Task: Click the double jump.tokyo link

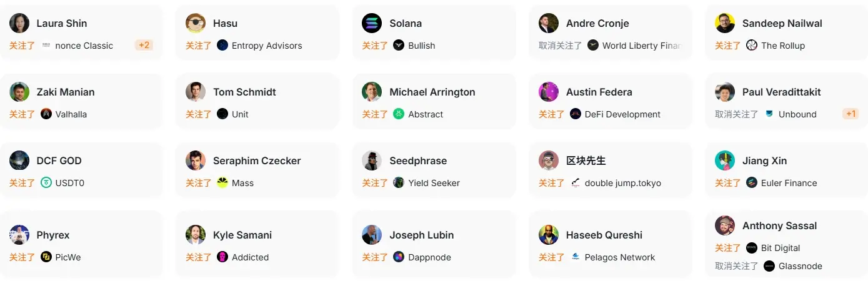Action: pos(623,183)
